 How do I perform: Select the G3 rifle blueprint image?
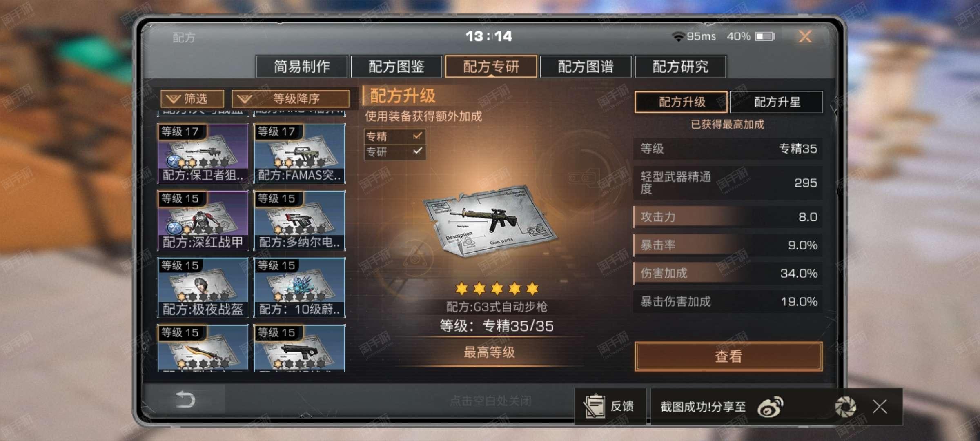[489, 221]
